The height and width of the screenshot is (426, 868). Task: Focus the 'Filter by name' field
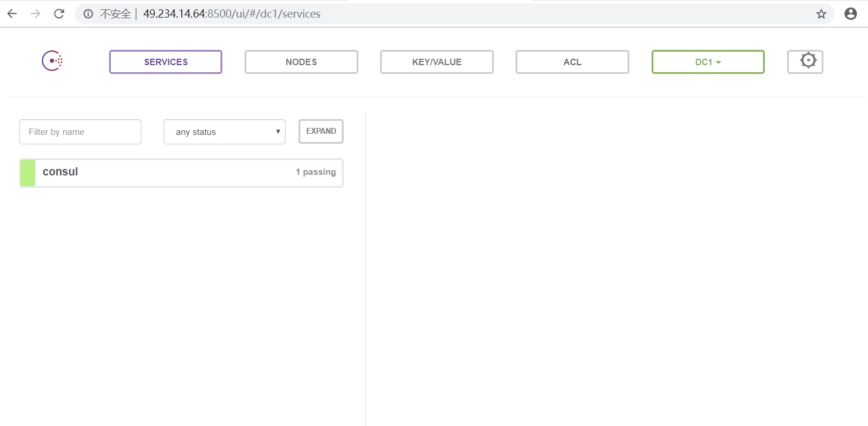pyautogui.click(x=80, y=131)
